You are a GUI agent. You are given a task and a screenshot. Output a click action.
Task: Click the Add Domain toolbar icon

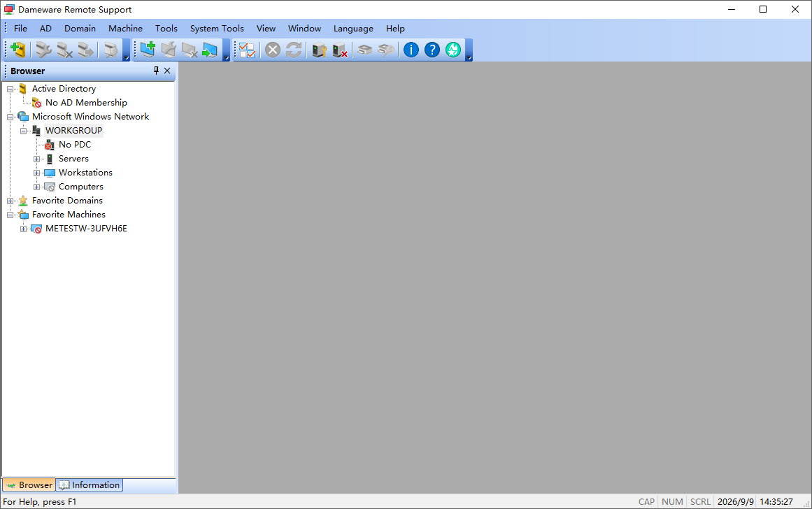(x=19, y=50)
